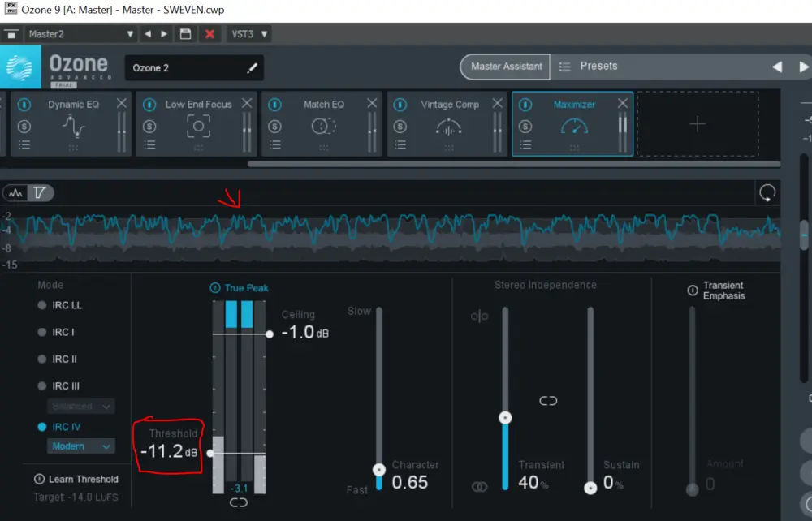Remove the Match EQ module
The image size is (812, 521).
pyautogui.click(x=372, y=104)
